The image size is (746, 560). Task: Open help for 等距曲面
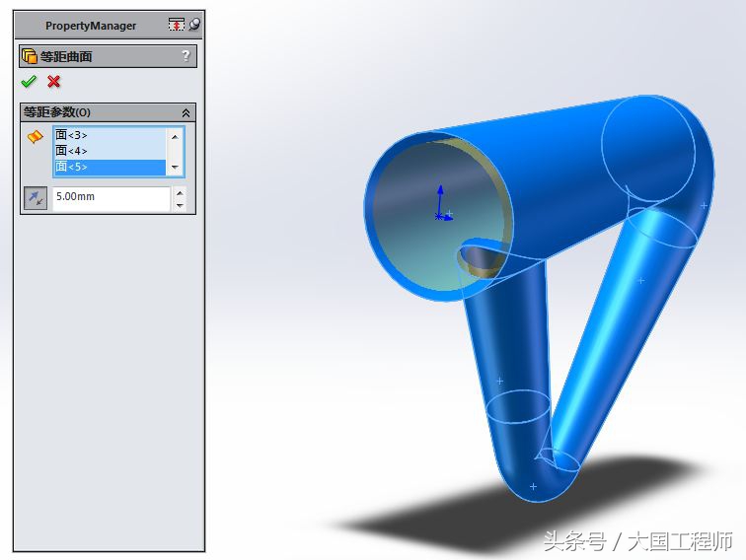(x=186, y=56)
